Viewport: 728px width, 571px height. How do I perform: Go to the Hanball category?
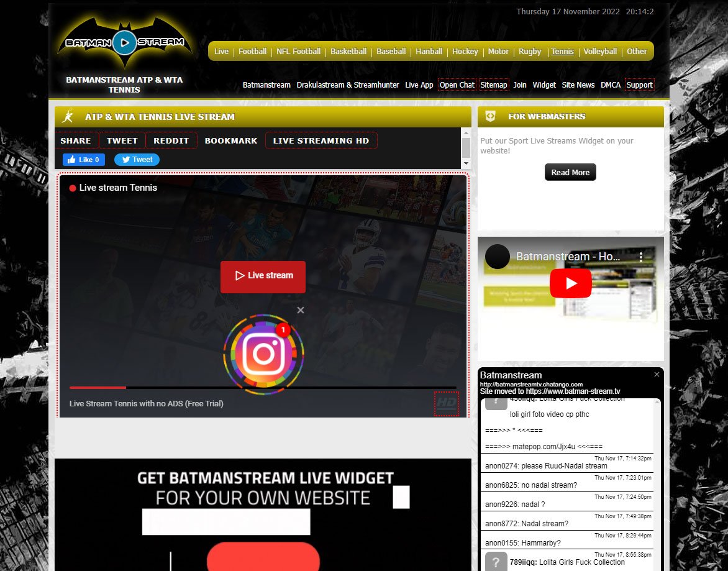tap(429, 52)
